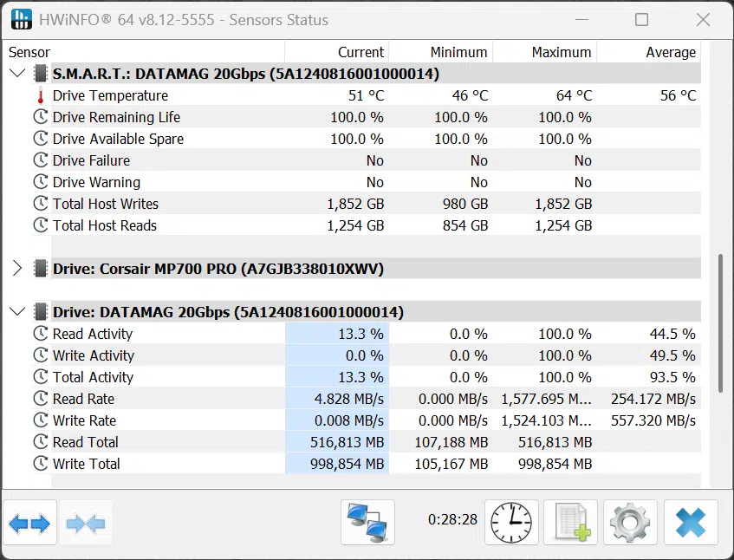This screenshot has width=734, height=560.
Task: Expand the Corsair MP700 PRO drive
Action: tap(17, 268)
